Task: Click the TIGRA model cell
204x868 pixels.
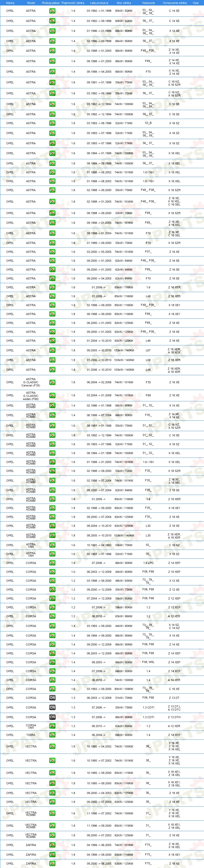Action: [31, 735]
